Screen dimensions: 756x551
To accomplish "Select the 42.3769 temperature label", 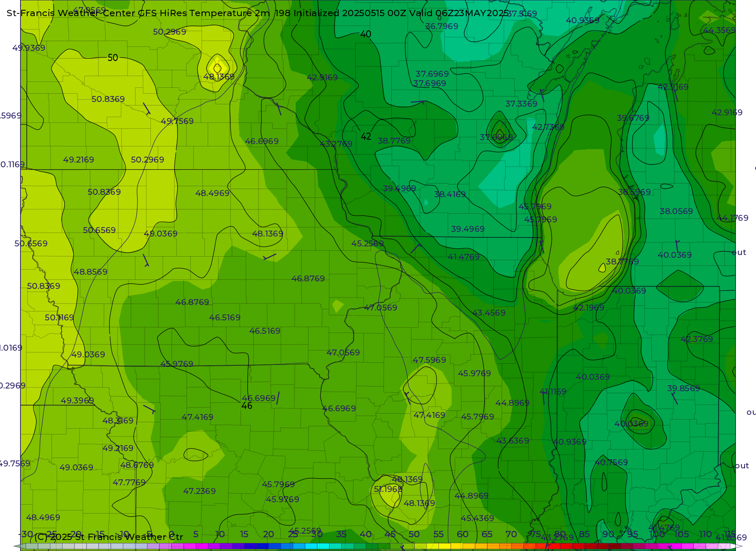I will click(697, 339).
